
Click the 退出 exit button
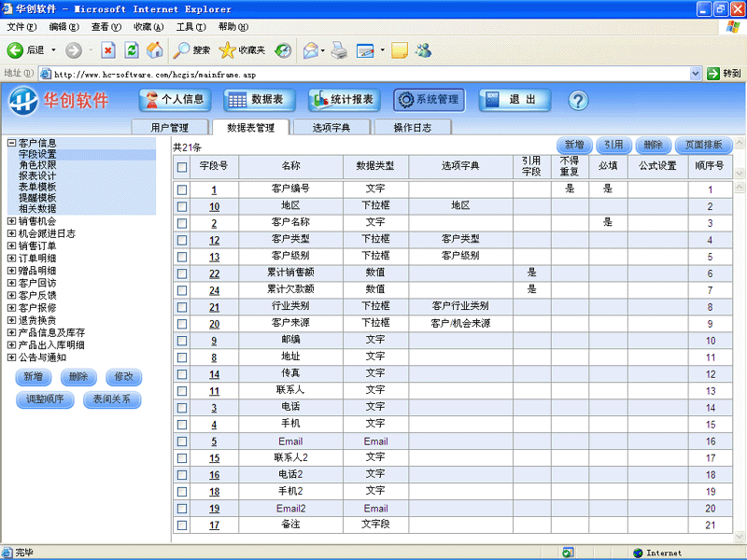click(x=509, y=100)
